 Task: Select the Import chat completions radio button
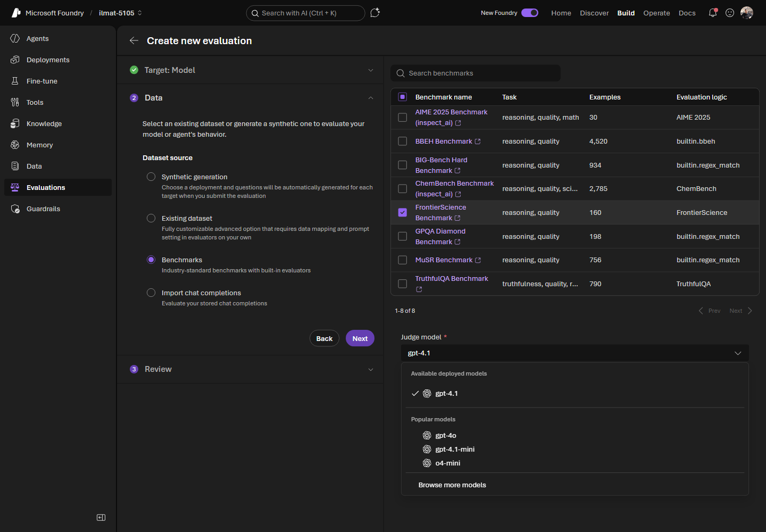coord(151,293)
